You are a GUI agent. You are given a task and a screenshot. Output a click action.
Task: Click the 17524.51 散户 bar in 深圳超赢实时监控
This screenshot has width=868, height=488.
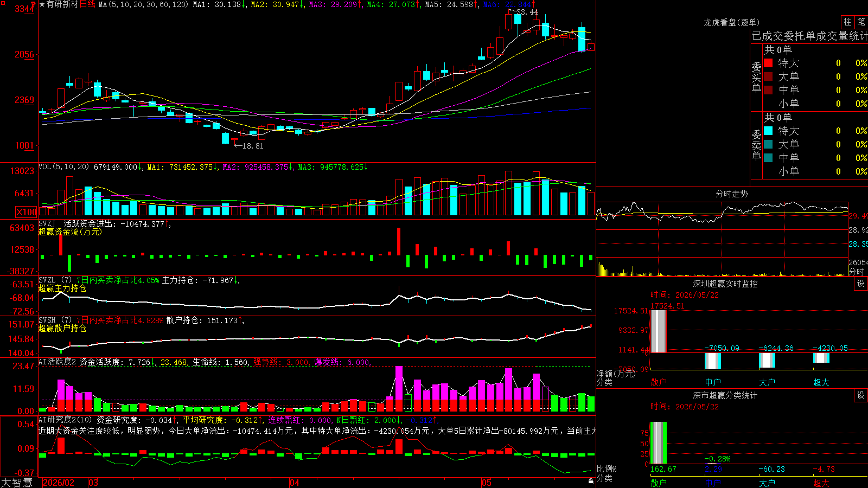click(659, 331)
